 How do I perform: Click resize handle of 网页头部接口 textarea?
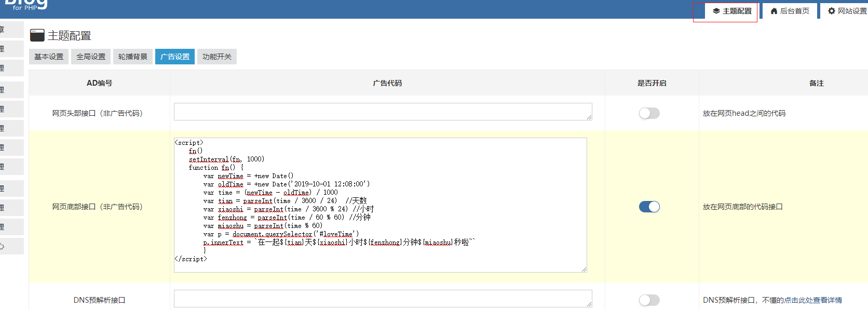coord(589,117)
